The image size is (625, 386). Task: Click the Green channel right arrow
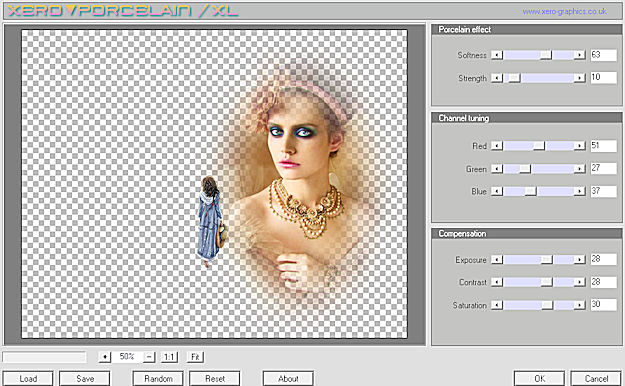pyautogui.click(x=580, y=169)
